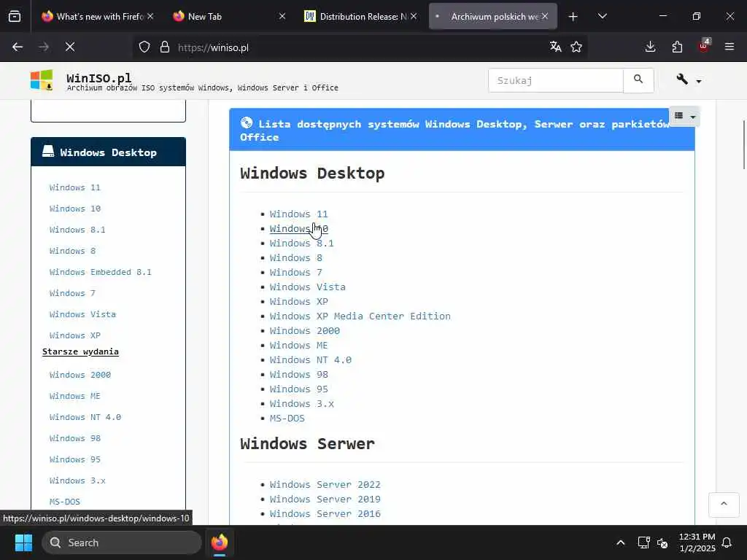Select Windows ME in sidebar

pyautogui.click(x=75, y=396)
